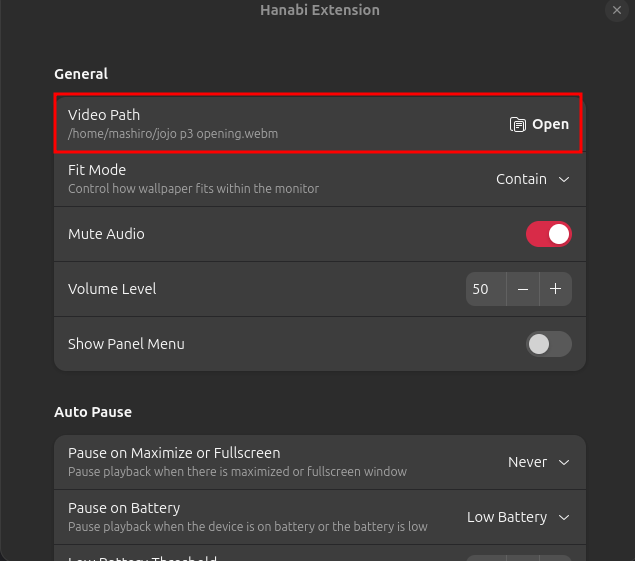Click the Low Battery Threshold stepper

pyautogui.click(x=518, y=556)
